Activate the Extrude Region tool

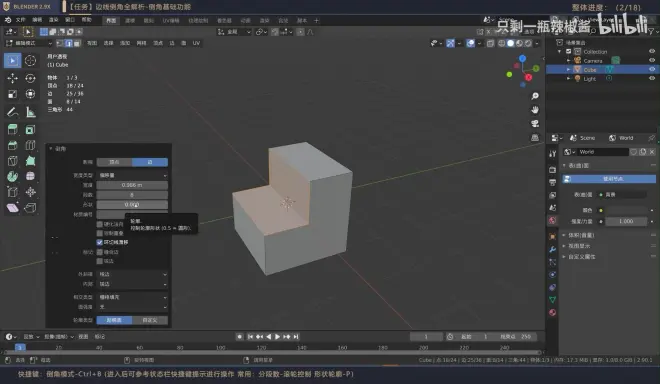click(12, 129)
